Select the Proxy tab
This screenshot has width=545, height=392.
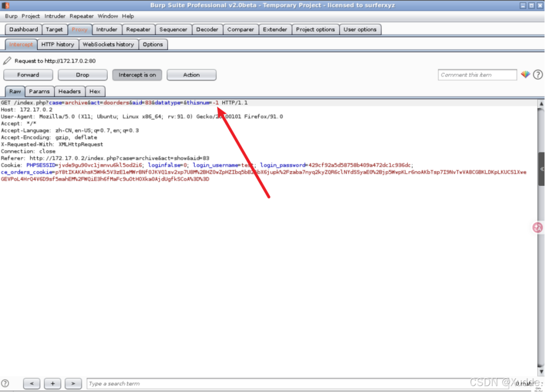click(80, 30)
